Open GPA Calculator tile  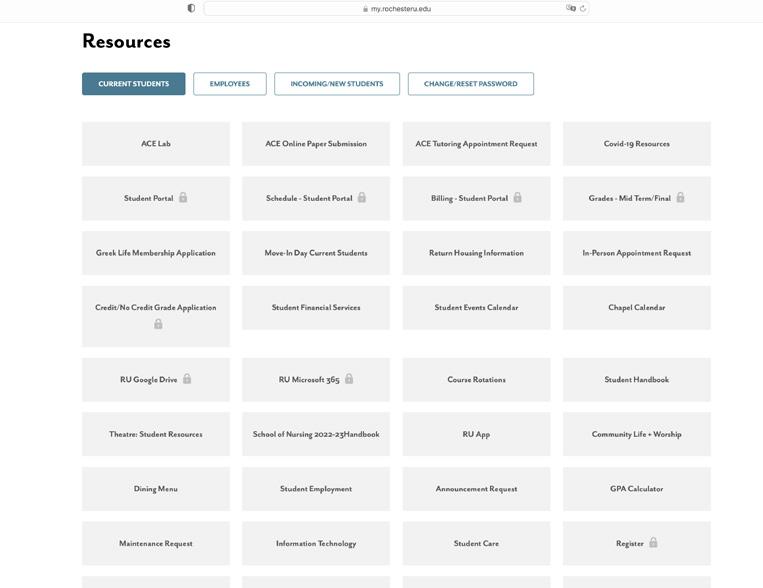636,489
